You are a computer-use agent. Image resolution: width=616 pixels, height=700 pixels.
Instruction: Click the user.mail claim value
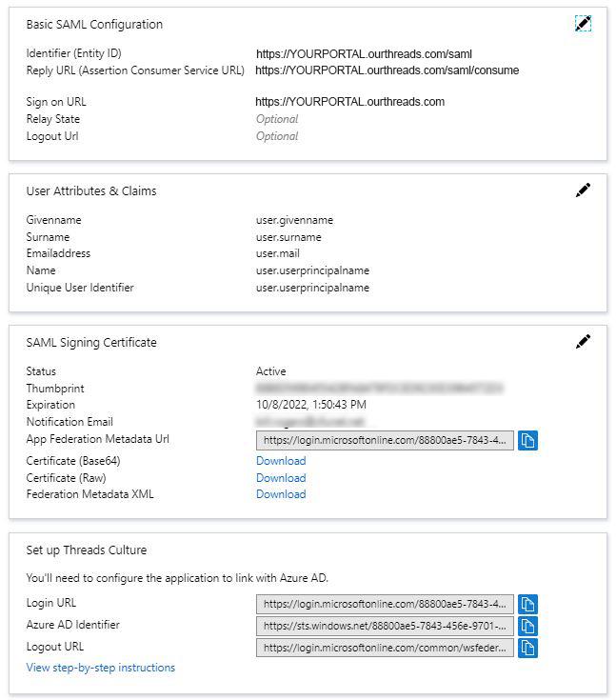tap(278, 253)
